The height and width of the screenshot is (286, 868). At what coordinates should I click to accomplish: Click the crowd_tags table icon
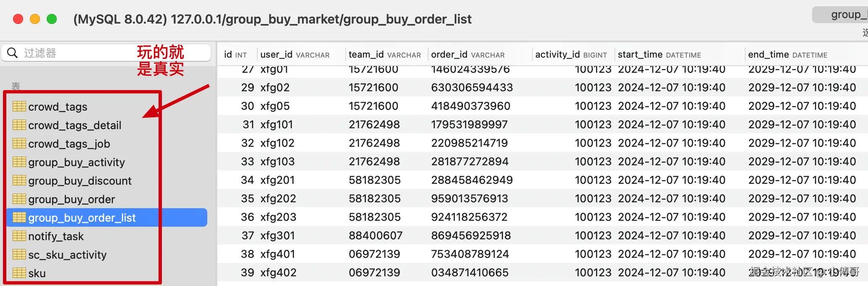coord(19,106)
